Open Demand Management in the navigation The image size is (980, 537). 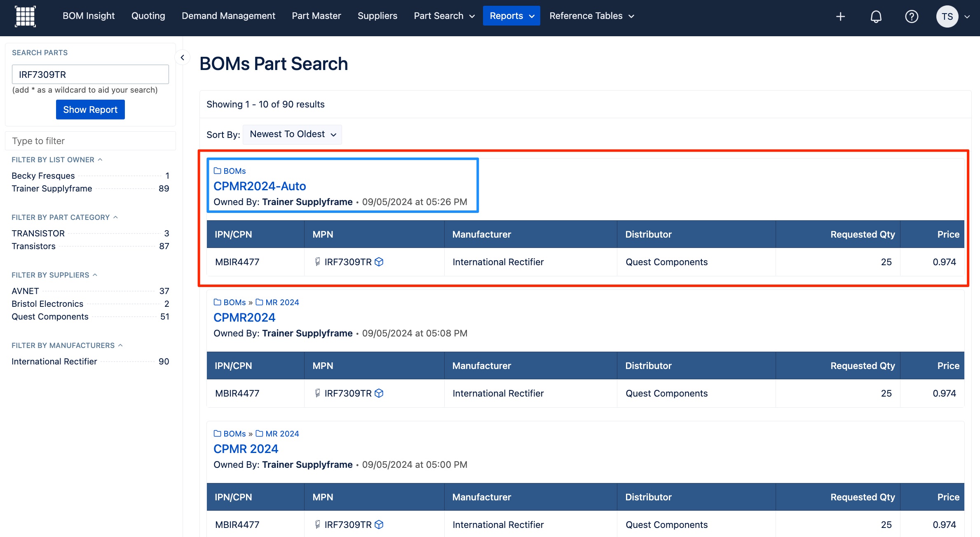click(x=228, y=16)
